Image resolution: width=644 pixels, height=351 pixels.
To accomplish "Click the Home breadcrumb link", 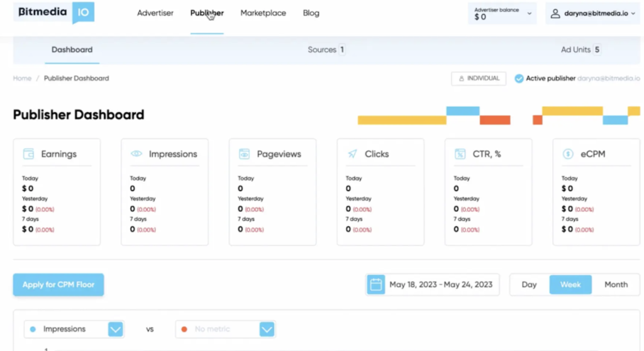I will point(22,79).
